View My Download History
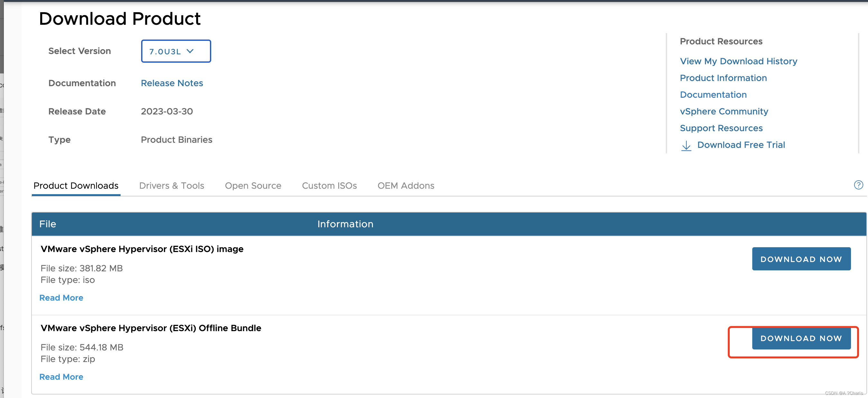 point(739,61)
